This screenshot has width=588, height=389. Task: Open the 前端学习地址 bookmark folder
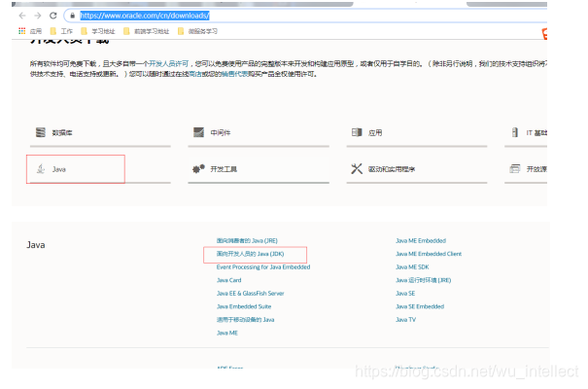click(146, 31)
